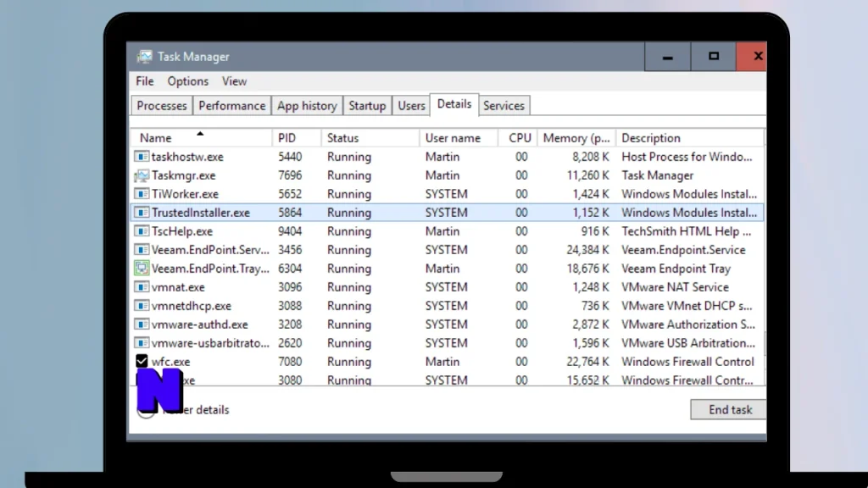Click the 18,676 K memory value
Viewport: 868px width, 488px height.
(x=587, y=269)
